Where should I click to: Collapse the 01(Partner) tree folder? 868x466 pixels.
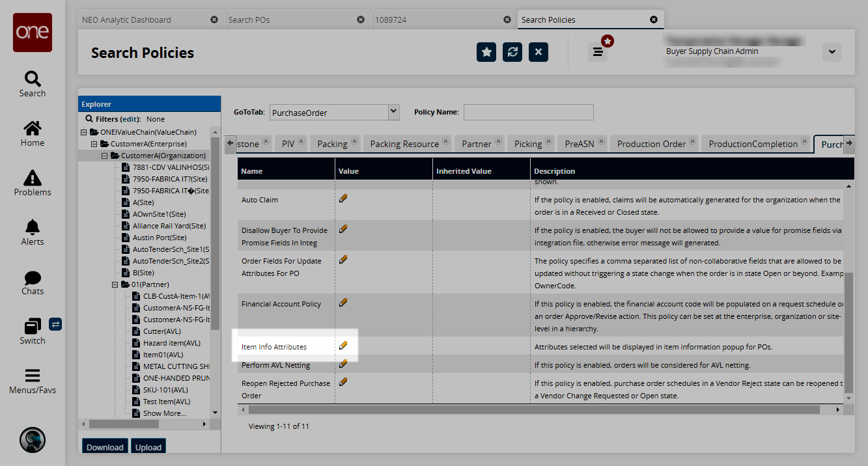point(115,284)
